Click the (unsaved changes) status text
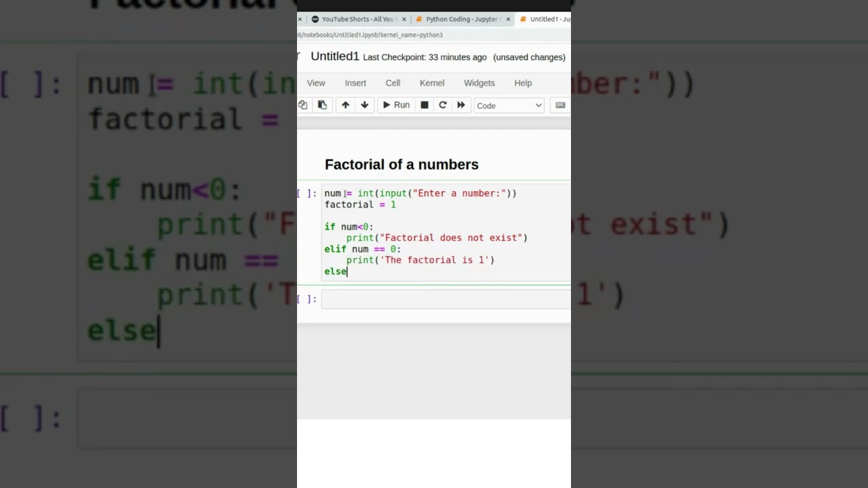This screenshot has width=868, height=488. [x=529, y=58]
